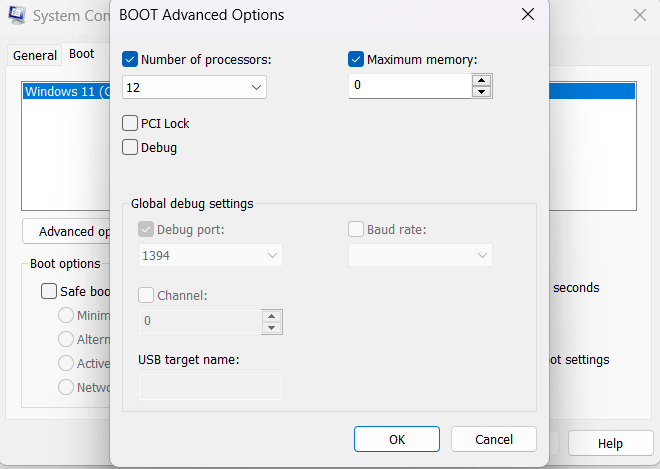The image size is (660, 469).
Task: Enable the PCI Lock checkbox
Action: (130, 123)
